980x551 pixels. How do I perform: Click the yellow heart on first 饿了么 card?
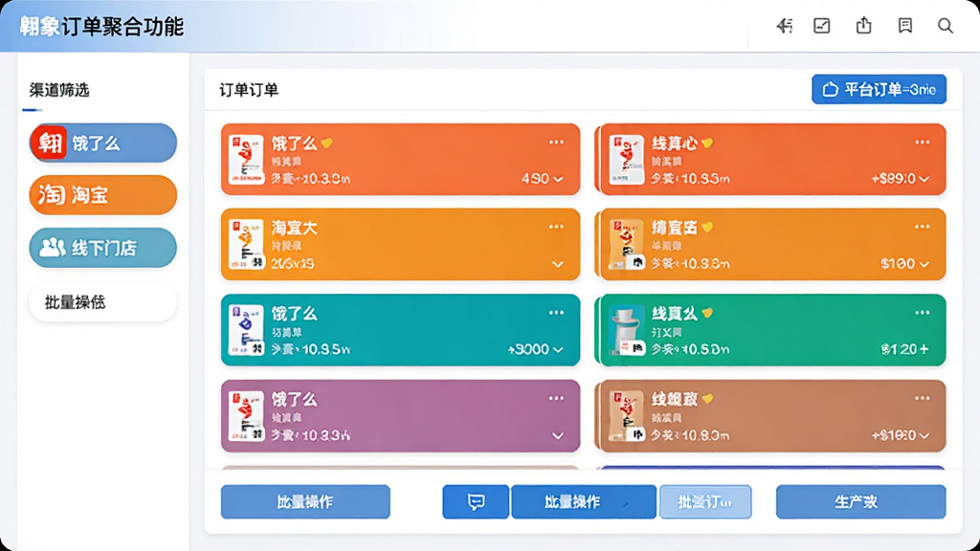[327, 143]
